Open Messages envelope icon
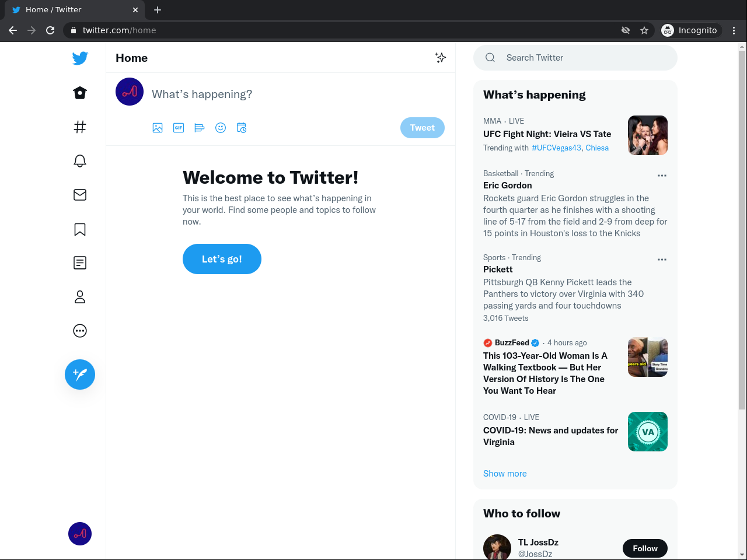747x560 pixels. [80, 195]
